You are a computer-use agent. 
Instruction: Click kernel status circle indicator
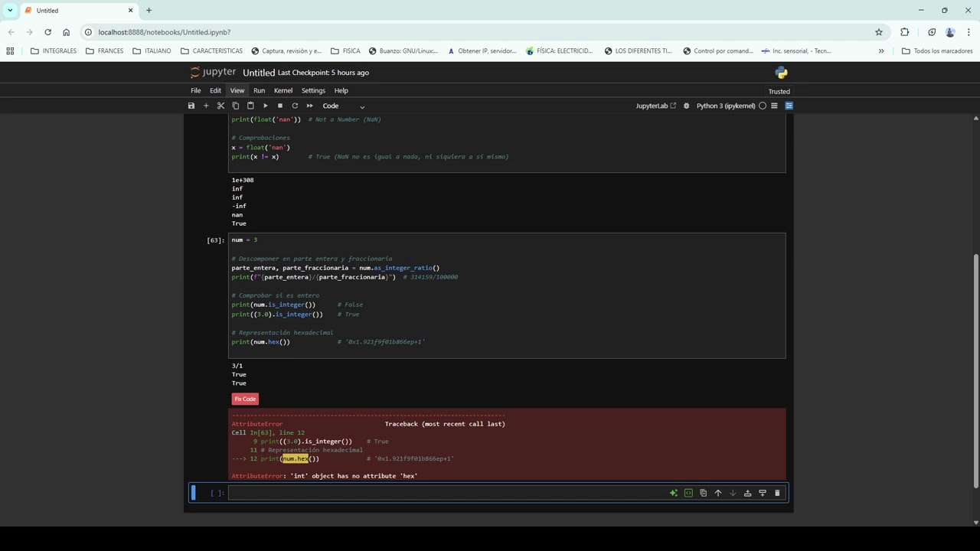coord(763,106)
